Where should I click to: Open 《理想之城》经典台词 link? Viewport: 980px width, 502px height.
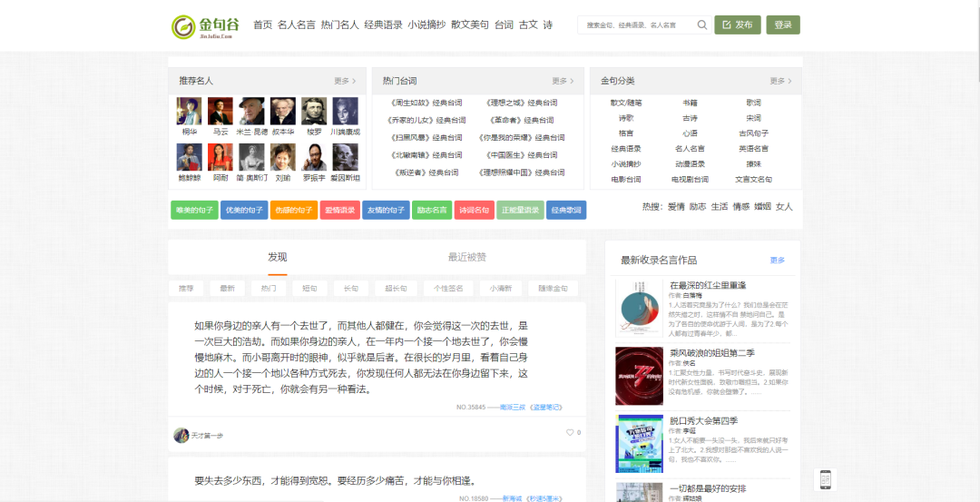point(521,103)
